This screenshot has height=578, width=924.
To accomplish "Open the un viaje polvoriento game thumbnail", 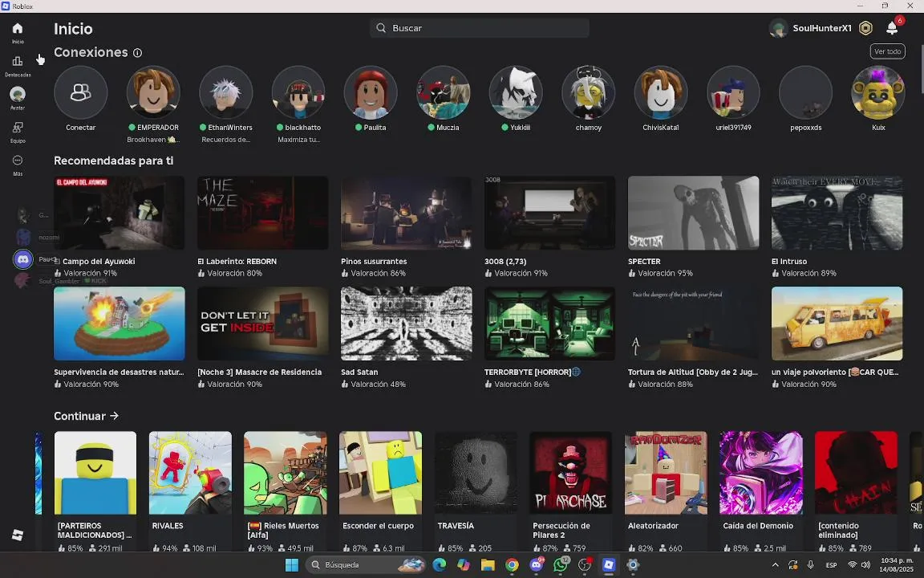I will pos(837,324).
